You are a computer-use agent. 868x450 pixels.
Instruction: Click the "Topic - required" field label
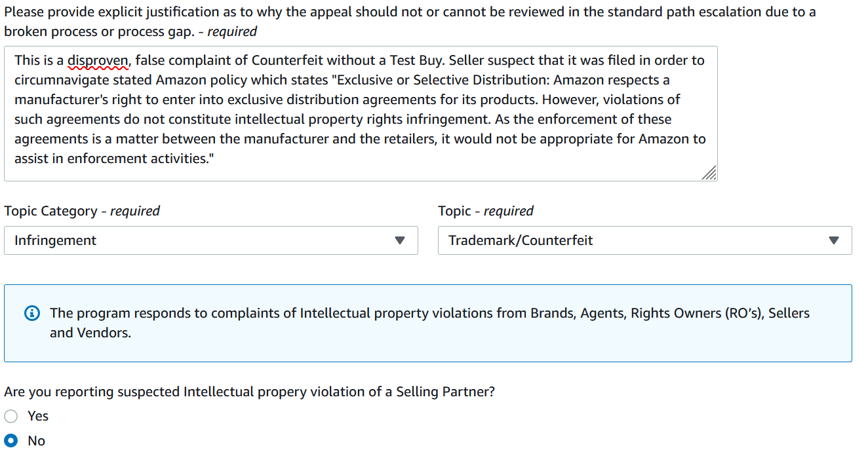click(x=486, y=211)
